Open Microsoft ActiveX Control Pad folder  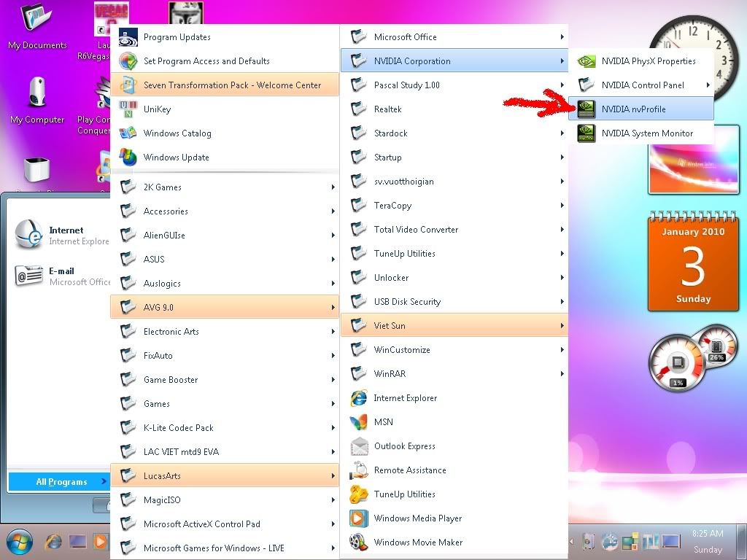pos(225,524)
